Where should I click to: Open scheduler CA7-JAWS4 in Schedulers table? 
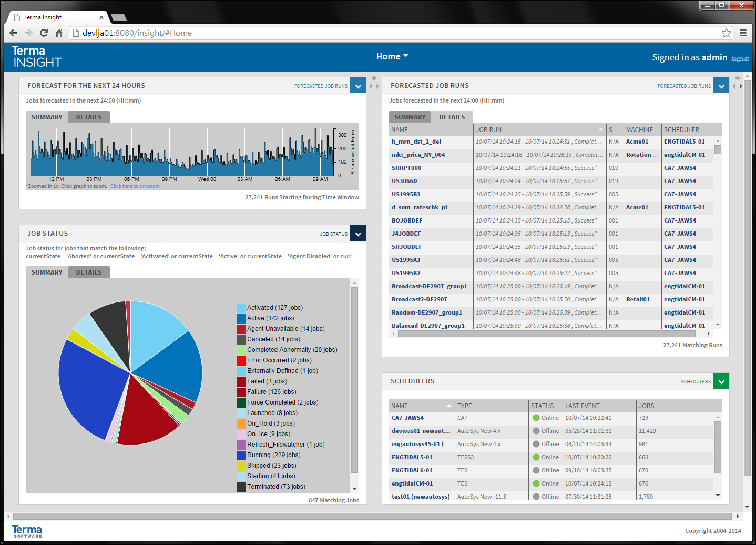pos(407,418)
